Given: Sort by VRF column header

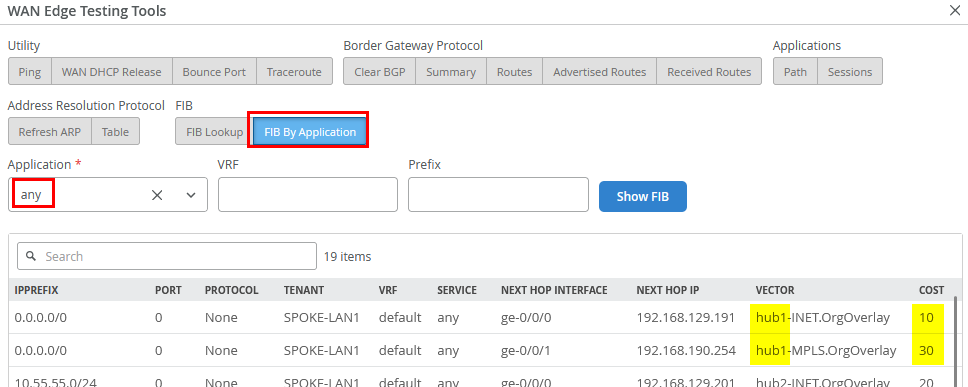Looking at the screenshot, I should [388, 289].
